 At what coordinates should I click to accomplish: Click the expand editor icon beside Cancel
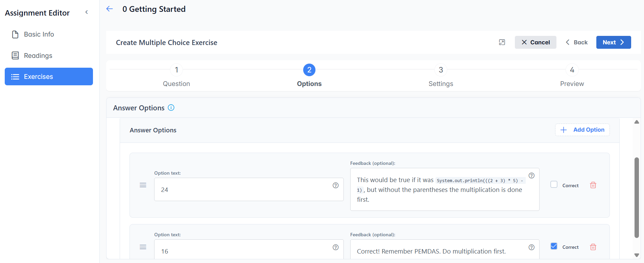(x=502, y=42)
